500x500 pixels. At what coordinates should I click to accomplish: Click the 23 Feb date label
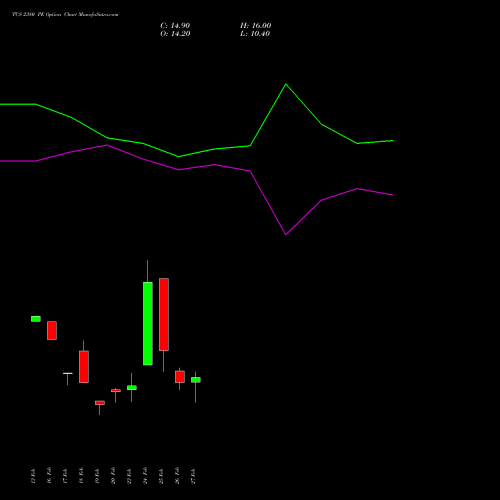pyautogui.click(x=129, y=476)
